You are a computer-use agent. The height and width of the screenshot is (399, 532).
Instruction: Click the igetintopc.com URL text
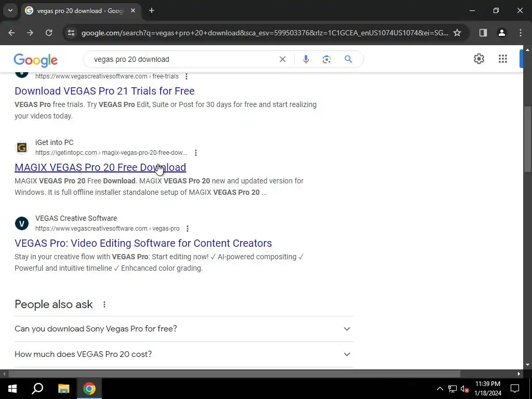pyautogui.click(x=111, y=153)
